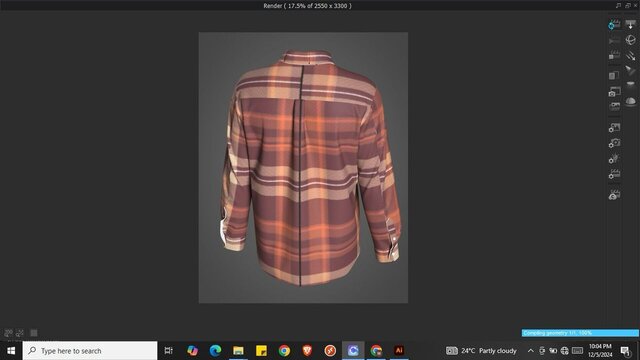Click the second small icon at render window bottom-left
The width and height of the screenshot is (640, 360).
click(x=20, y=333)
